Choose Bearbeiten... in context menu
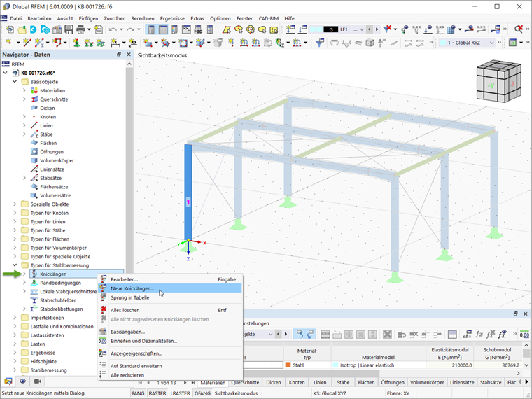The height and width of the screenshot is (399, 532). (x=170, y=279)
